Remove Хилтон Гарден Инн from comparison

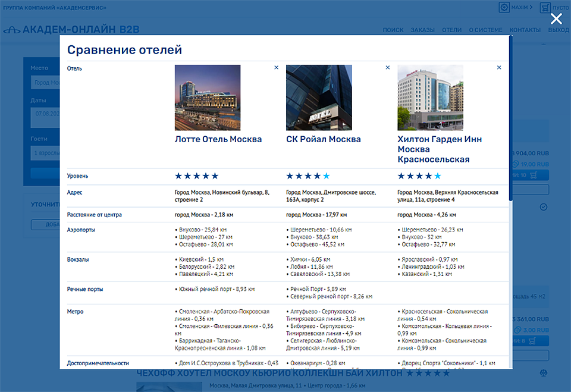pos(499,67)
